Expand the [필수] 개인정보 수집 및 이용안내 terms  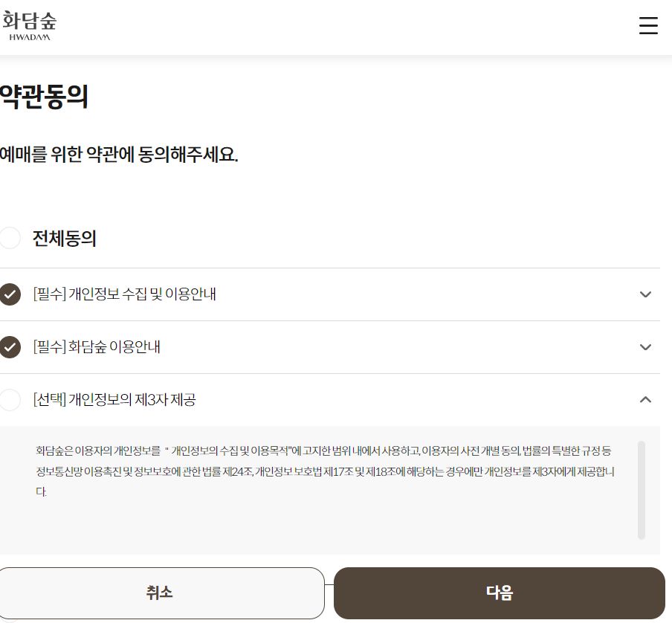pyautogui.click(x=645, y=294)
